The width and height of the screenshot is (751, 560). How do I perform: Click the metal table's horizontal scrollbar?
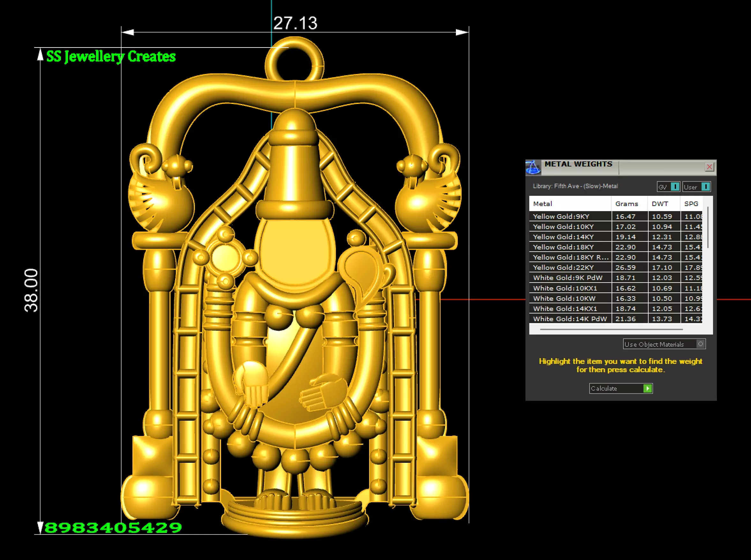coord(611,329)
